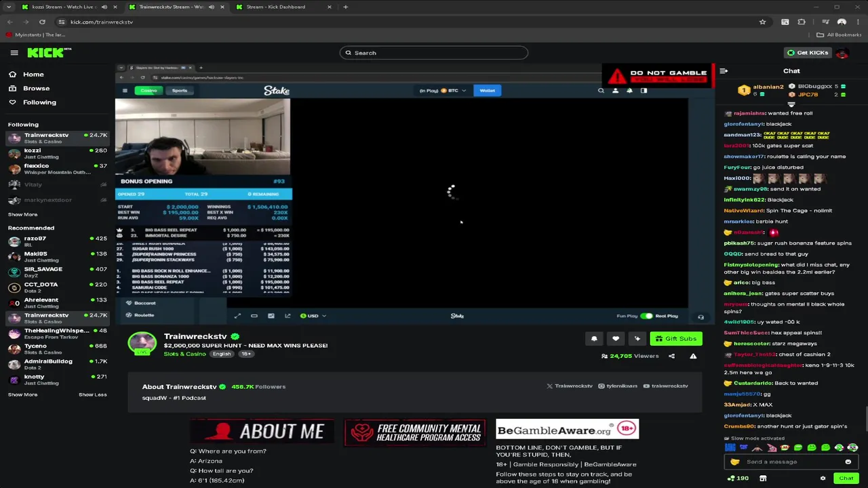The image size is (868, 488).
Task: Open Chrome three-dot menu
Action: coord(859,22)
